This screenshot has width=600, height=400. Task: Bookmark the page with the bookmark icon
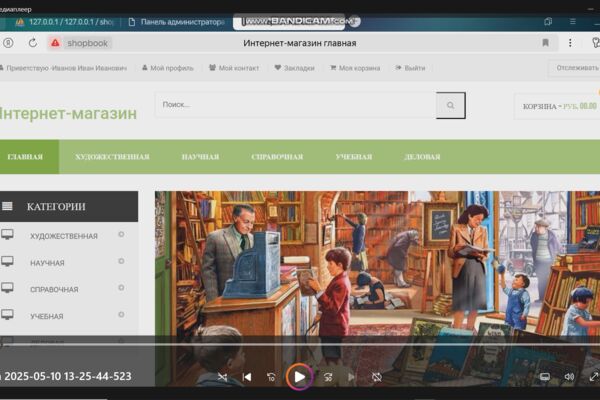[x=546, y=43]
